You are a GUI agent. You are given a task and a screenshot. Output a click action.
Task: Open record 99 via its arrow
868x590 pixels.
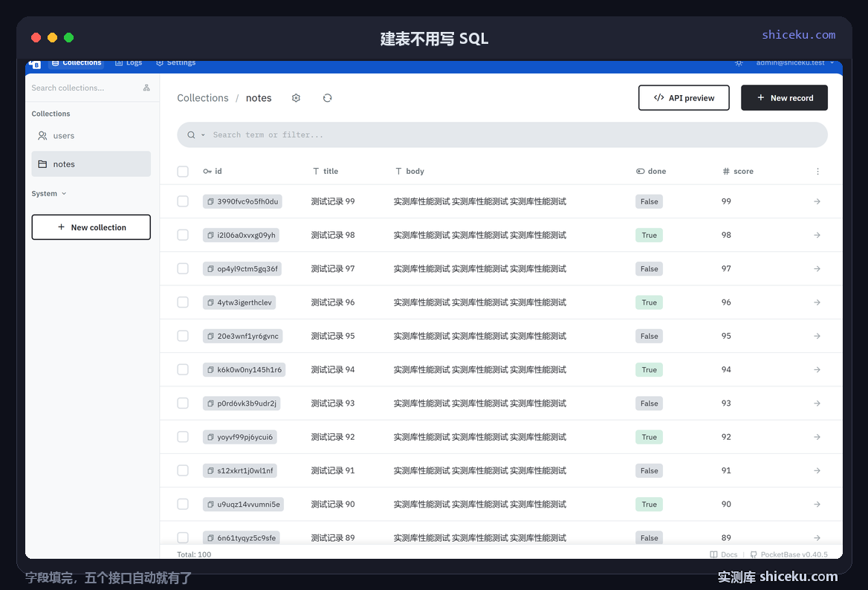pyautogui.click(x=817, y=201)
